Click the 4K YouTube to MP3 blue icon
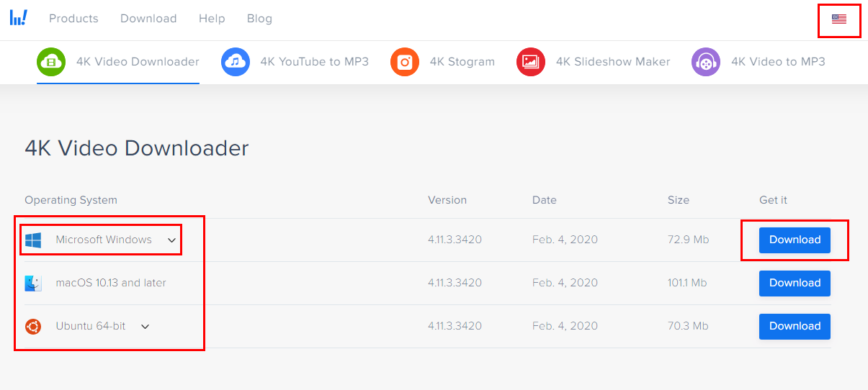 click(236, 62)
